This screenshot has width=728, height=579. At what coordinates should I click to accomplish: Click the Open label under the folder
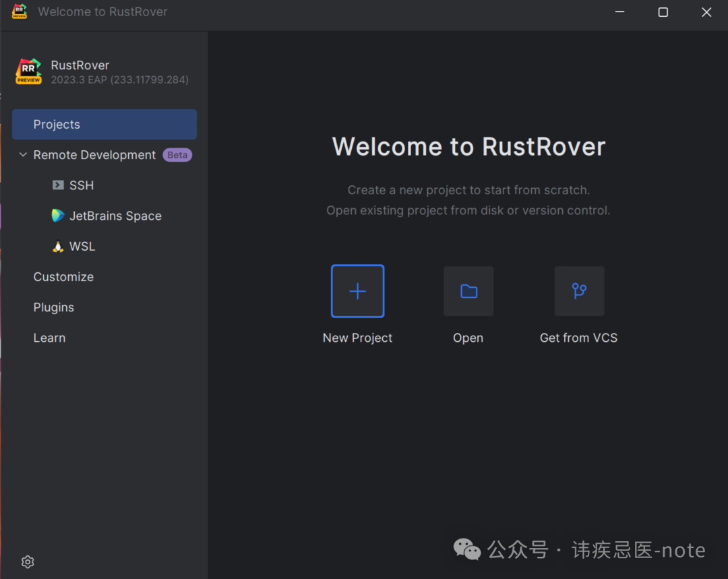click(x=468, y=338)
